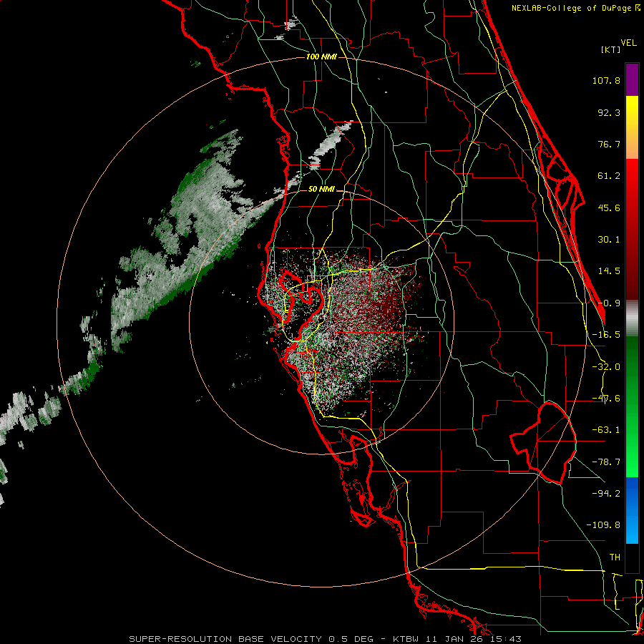This screenshot has width=644, height=644.
Task: Click the SUPER-RESOLUTION BASE VELOCITY caption text
Action: [225, 639]
